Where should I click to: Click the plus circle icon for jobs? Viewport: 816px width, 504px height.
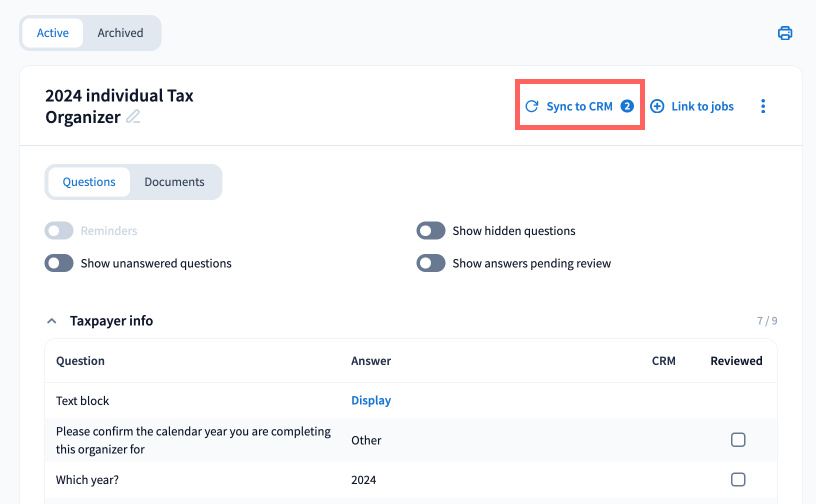tap(657, 106)
